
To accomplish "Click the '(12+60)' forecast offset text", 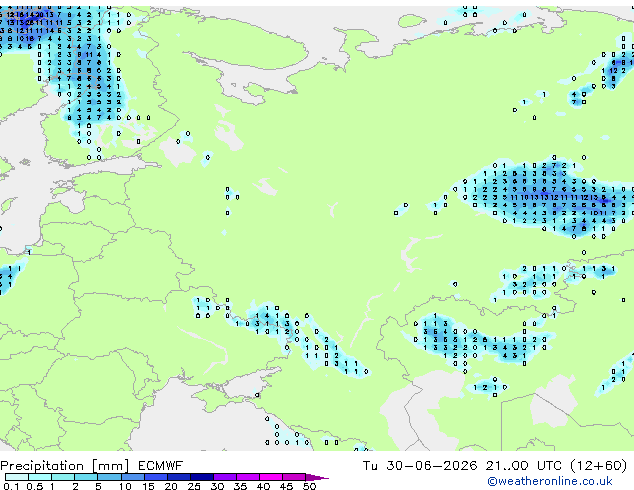I will [x=598, y=466].
